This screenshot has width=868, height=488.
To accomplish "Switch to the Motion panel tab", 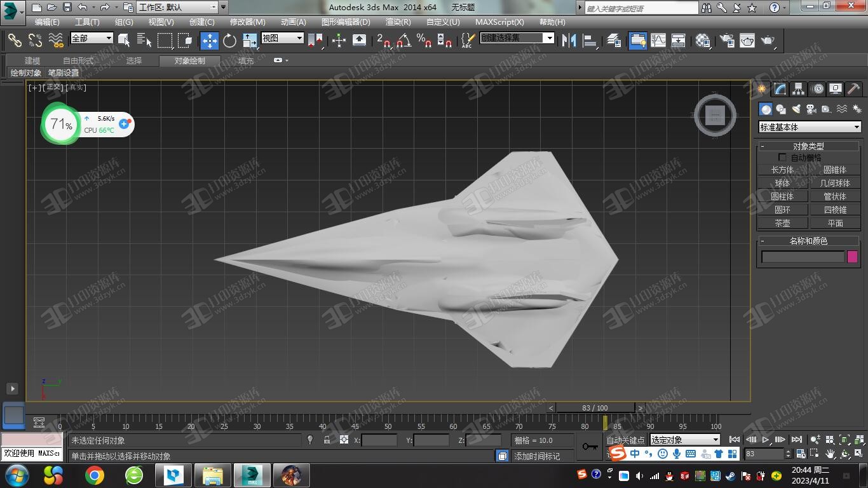I will pyautogui.click(x=817, y=89).
